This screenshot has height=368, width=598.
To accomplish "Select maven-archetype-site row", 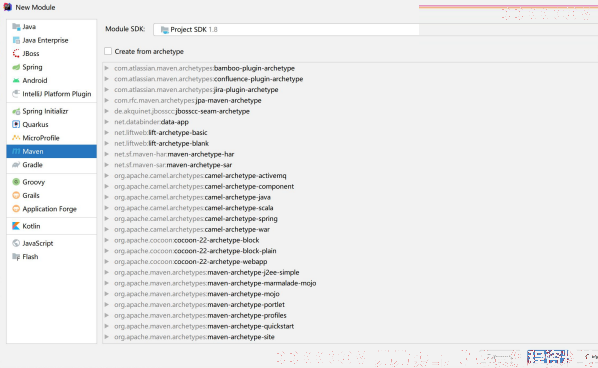I will [350, 337].
